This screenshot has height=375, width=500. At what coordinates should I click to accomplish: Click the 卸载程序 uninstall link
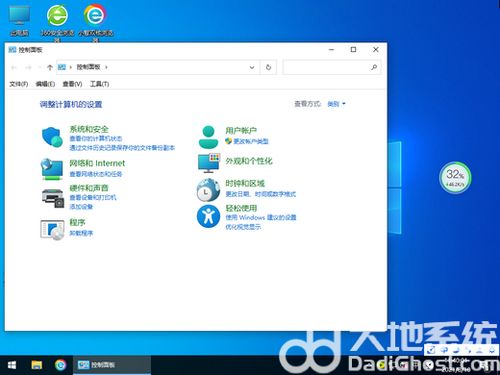click(x=81, y=233)
